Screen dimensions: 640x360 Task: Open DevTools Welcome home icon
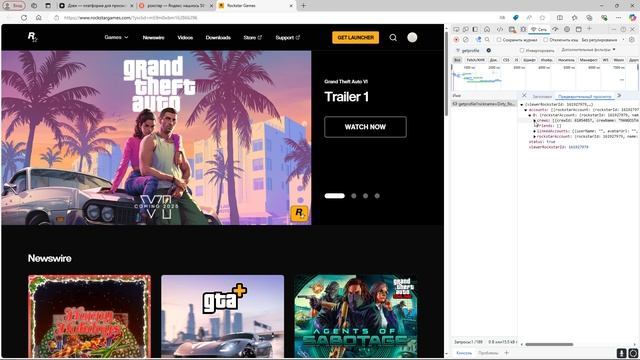(487, 29)
